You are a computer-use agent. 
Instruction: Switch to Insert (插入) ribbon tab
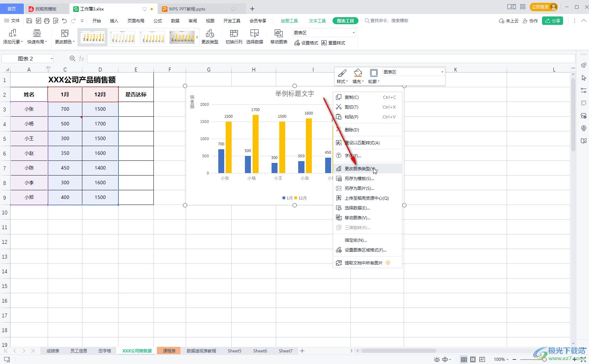point(114,21)
